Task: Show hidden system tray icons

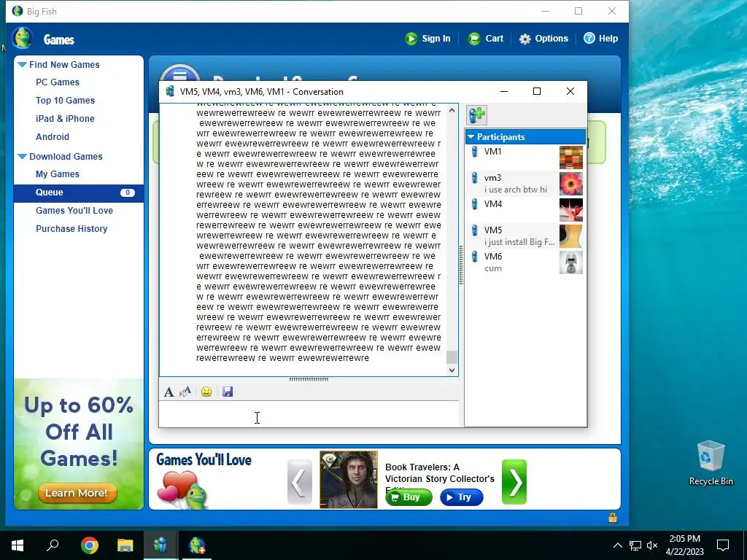Action: coord(617,545)
